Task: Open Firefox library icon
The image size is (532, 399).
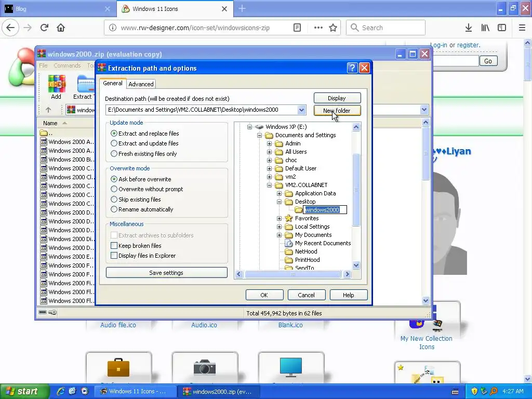Action: click(485, 28)
